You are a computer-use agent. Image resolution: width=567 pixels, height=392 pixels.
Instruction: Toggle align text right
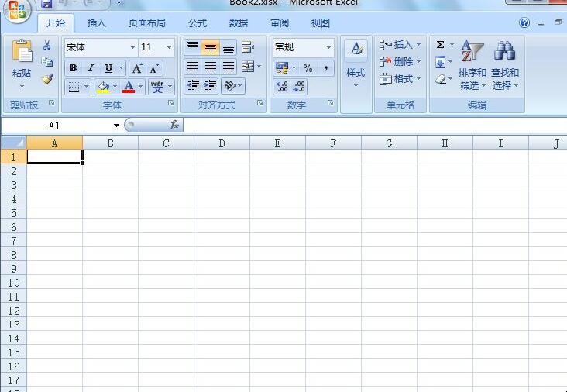[229, 67]
